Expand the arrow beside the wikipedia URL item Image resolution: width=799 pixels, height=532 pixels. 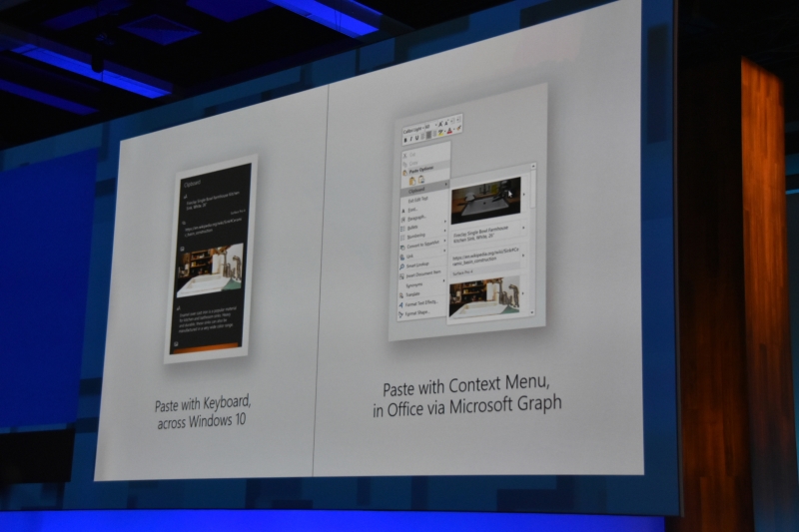[x=523, y=255]
